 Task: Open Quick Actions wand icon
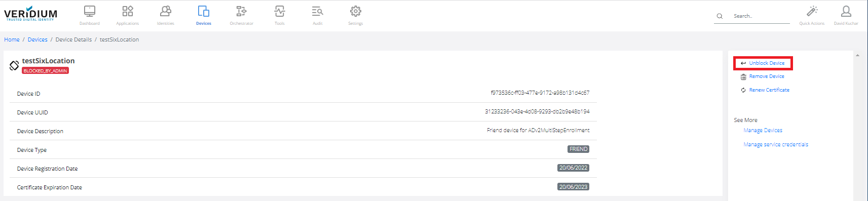tap(812, 11)
